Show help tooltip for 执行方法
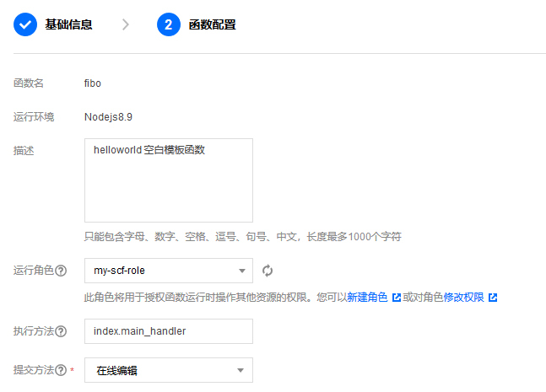Screen dimensions: 546x392 click(x=61, y=331)
